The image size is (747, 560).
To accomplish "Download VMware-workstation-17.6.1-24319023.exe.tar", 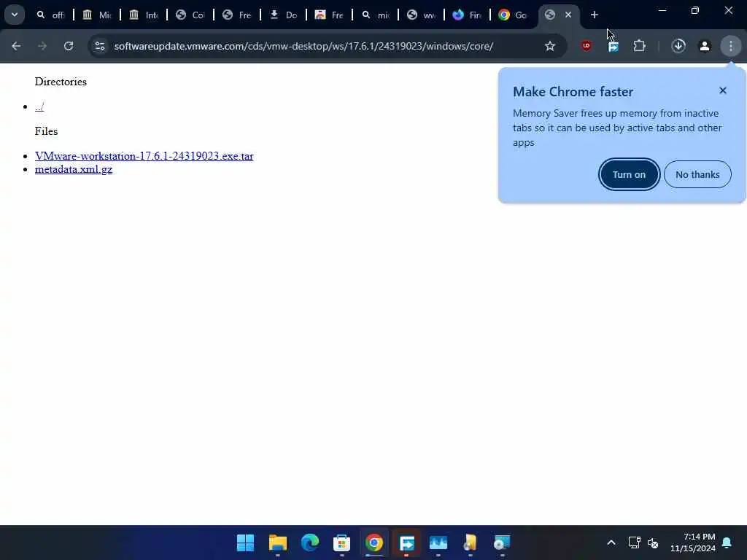I will 144,156.
